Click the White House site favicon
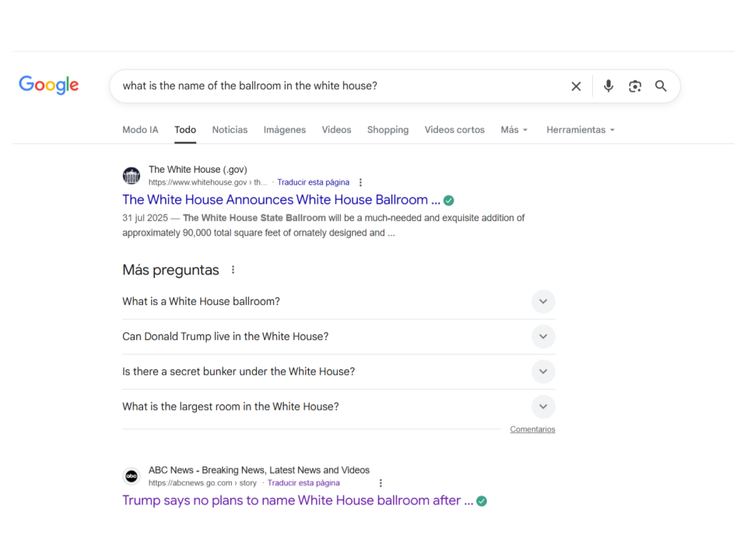The height and width of the screenshot is (560, 747). pos(132,176)
